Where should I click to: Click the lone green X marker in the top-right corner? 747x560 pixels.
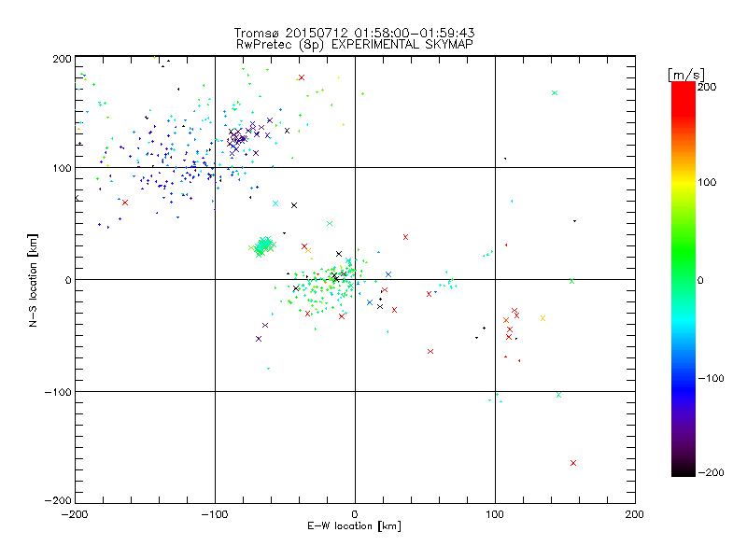point(555,92)
